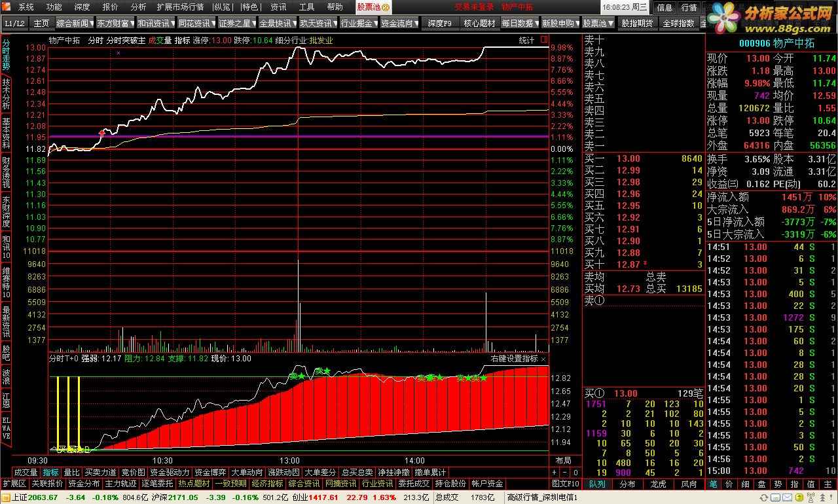
Task: Click the orange icon left of 上证 index
Action: [6, 497]
